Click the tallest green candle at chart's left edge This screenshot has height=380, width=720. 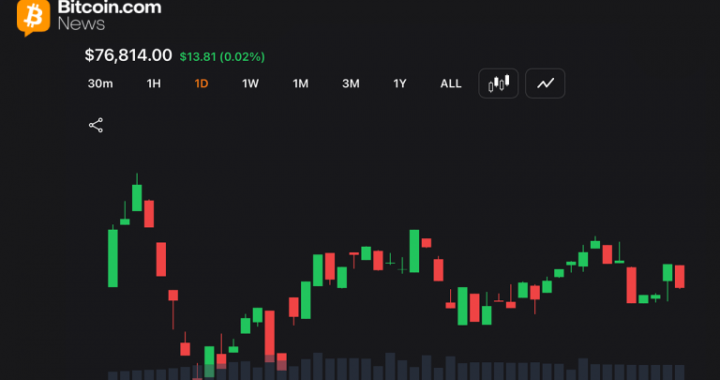click(x=113, y=258)
